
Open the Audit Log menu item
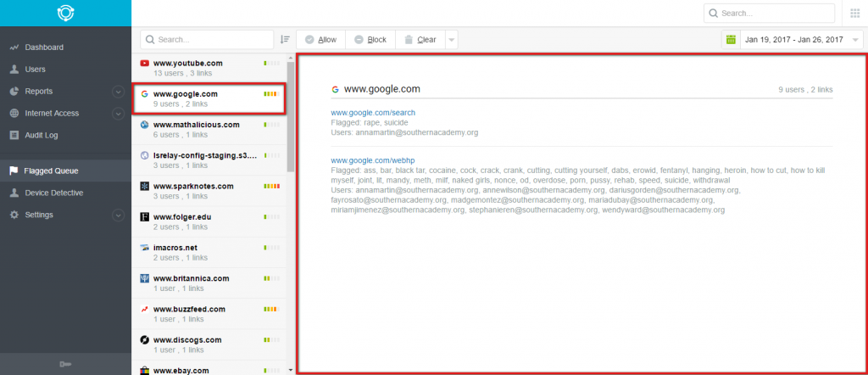tap(65, 135)
